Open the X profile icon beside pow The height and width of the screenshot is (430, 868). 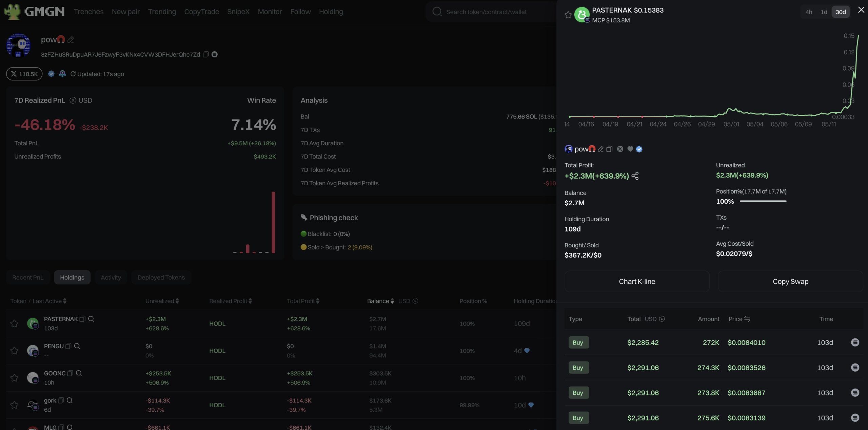tap(620, 149)
